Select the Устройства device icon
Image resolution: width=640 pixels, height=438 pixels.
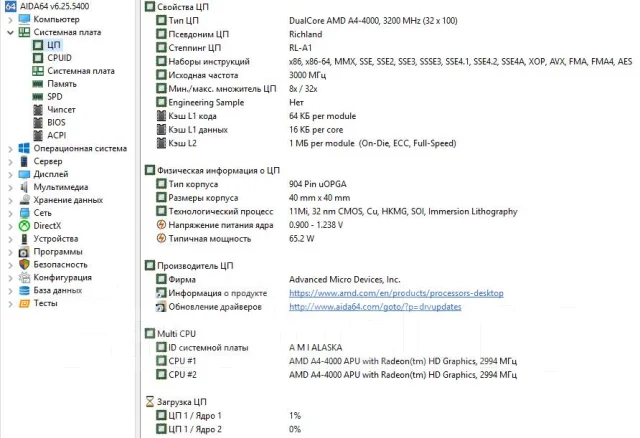pos(24,239)
